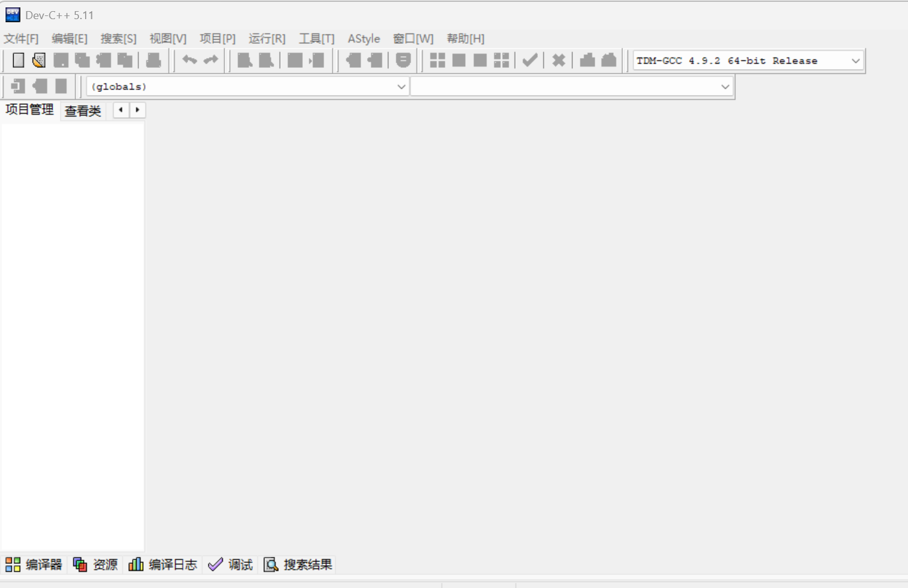The width and height of the screenshot is (908, 588).
Task: Click the Save All toolbar icon
Action: [x=82, y=60]
